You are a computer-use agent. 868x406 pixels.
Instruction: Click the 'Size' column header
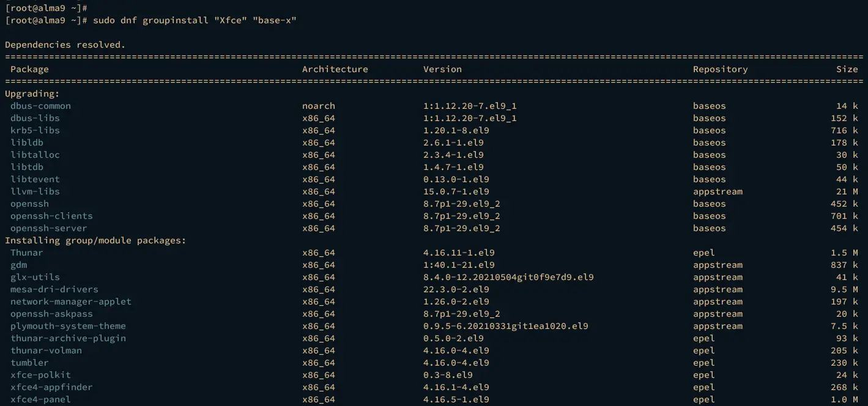(x=847, y=69)
